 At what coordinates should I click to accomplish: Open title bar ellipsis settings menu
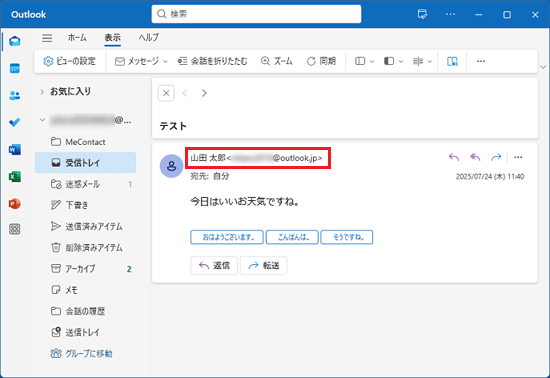pos(450,14)
